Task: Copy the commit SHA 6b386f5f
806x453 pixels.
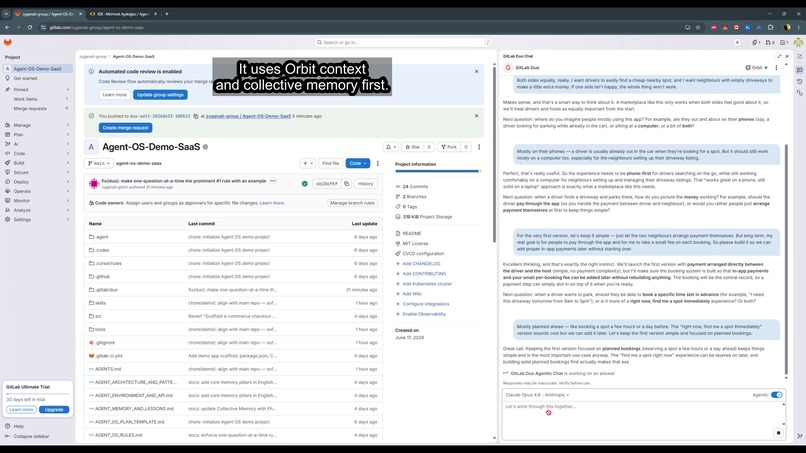Action: coord(346,184)
